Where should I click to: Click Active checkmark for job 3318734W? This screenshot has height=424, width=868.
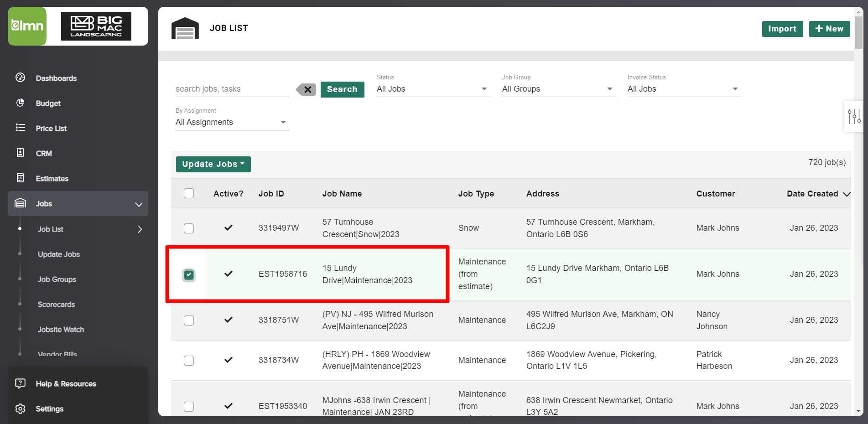(x=229, y=360)
